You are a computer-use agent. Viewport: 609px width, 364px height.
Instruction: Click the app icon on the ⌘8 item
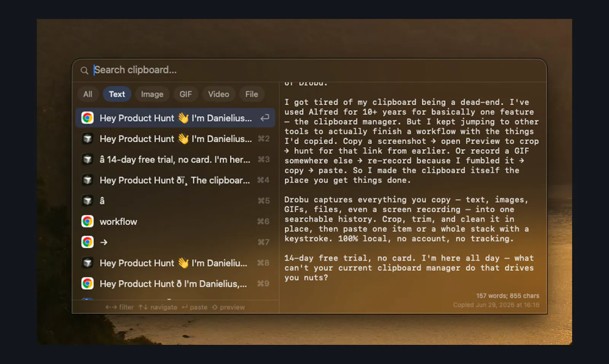coord(88,263)
